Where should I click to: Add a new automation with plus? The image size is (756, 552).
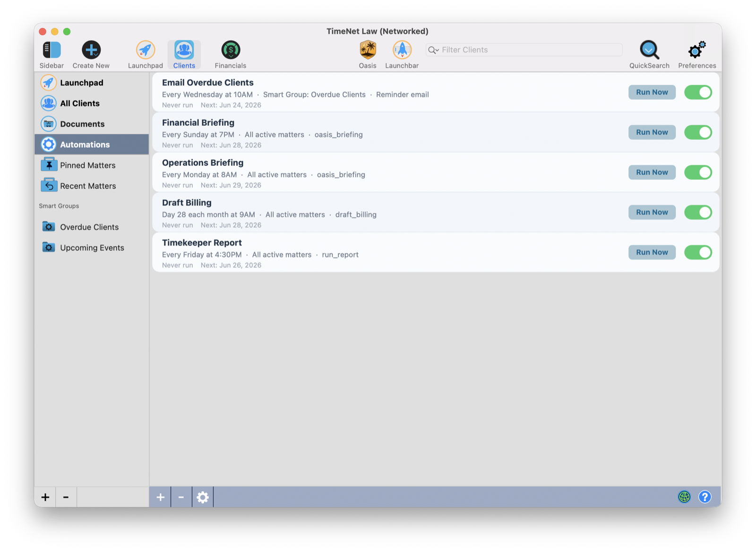[160, 497]
